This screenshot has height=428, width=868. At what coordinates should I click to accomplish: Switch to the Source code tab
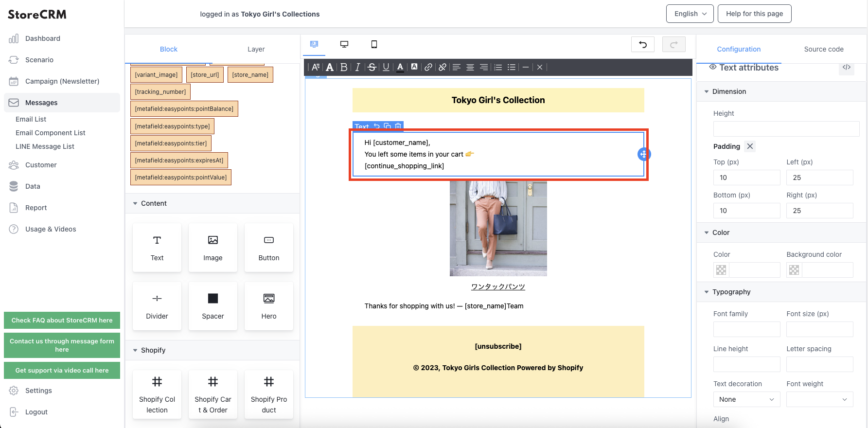(824, 49)
